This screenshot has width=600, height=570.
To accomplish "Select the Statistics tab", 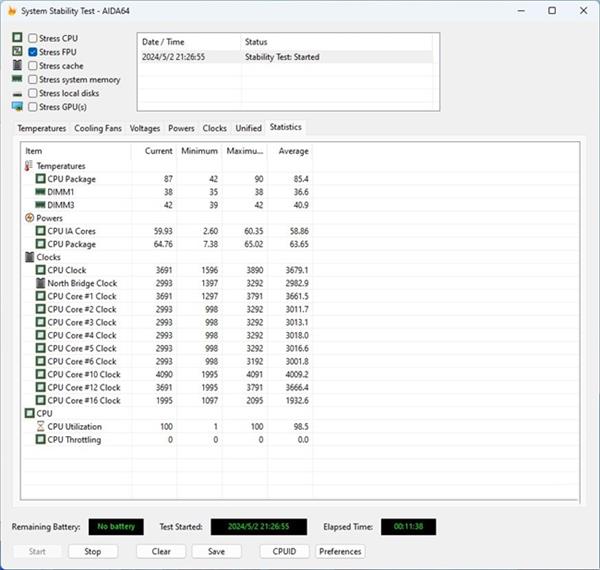I will pyautogui.click(x=285, y=127).
